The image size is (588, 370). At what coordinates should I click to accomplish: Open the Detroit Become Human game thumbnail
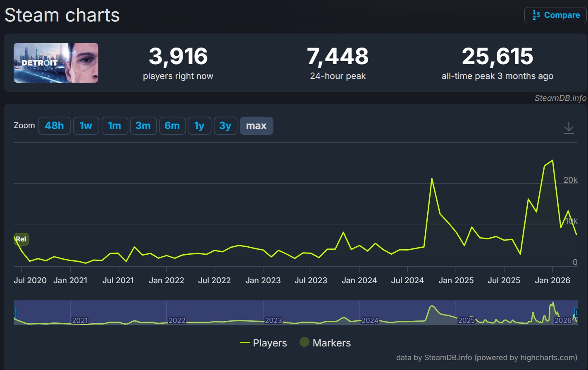(x=56, y=63)
